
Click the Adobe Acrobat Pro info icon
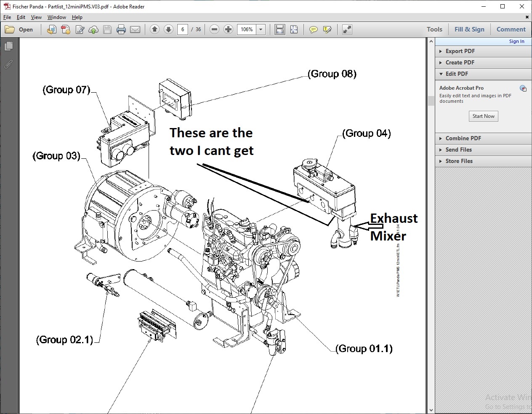523,88
